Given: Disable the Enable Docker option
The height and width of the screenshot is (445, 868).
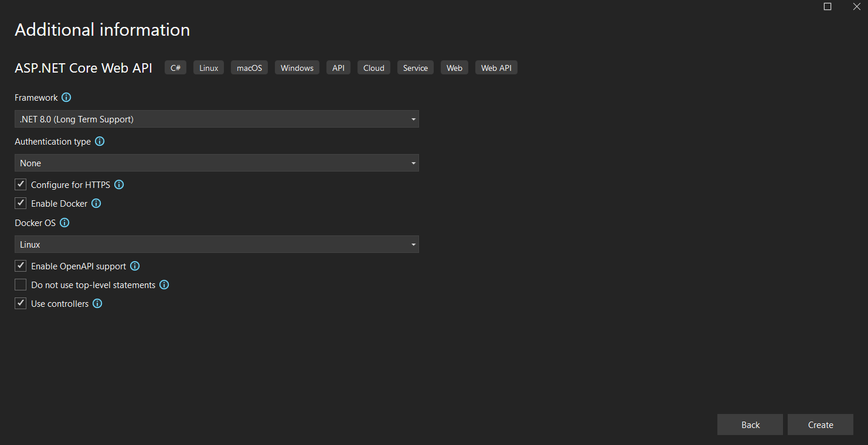Looking at the screenshot, I should point(20,203).
